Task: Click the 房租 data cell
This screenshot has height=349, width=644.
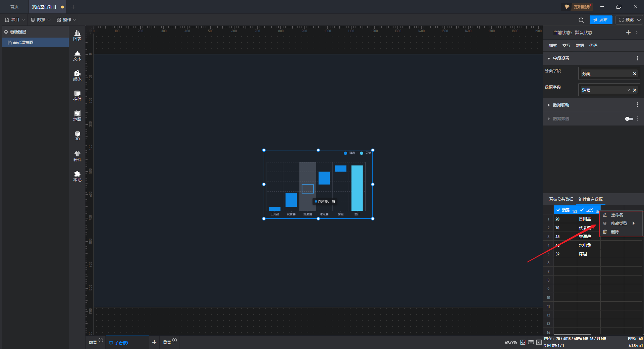Action: pyautogui.click(x=589, y=254)
